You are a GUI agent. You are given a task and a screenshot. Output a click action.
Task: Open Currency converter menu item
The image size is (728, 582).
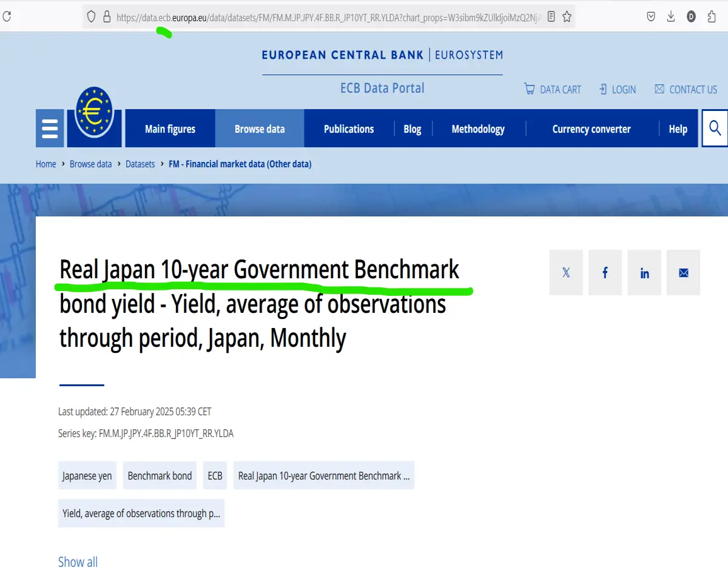(591, 129)
